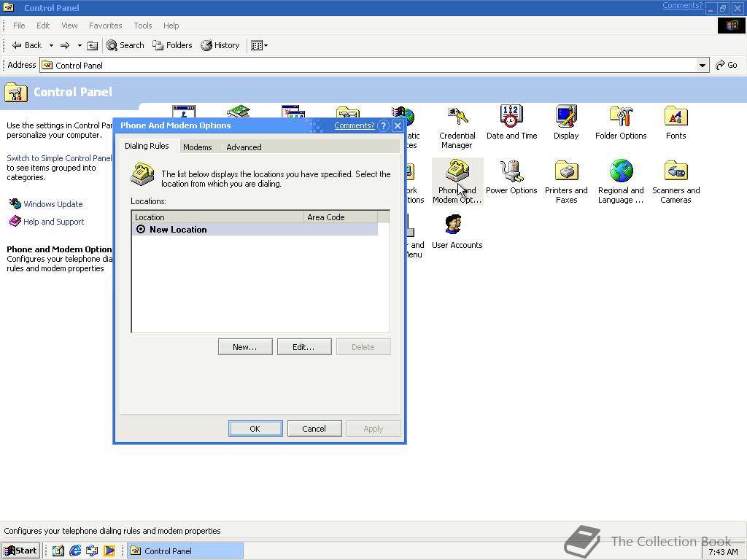
Task: Open the User Accounts icon
Action: 457,232
